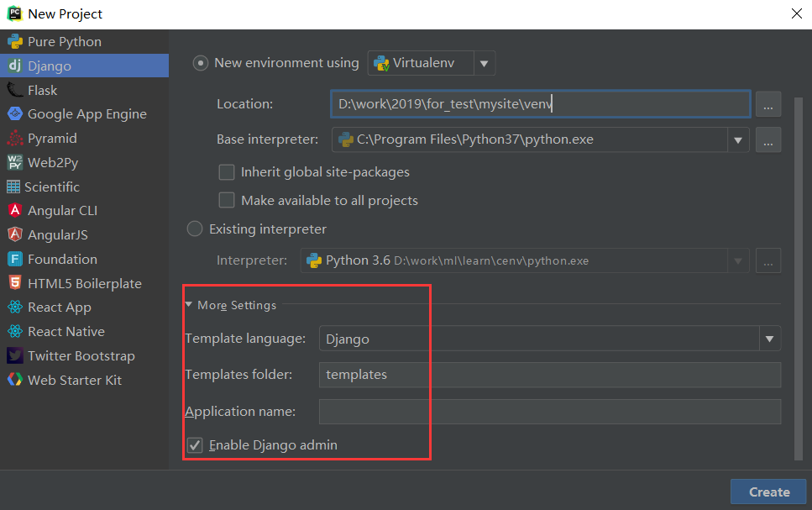This screenshot has width=812, height=510.
Task: Choose the Existing interpreter radio option
Action: [x=195, y=229]
